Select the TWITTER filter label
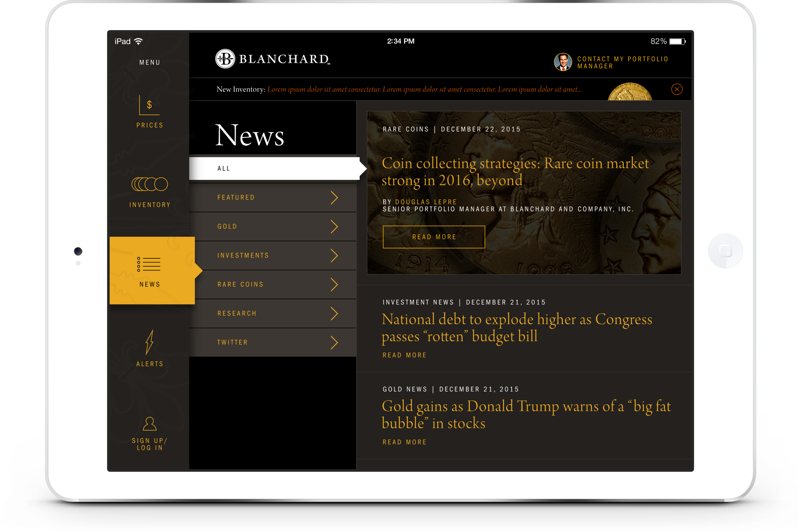Image resolution: width=800 pixels, height=532 pixels. (x=233, y=343)
